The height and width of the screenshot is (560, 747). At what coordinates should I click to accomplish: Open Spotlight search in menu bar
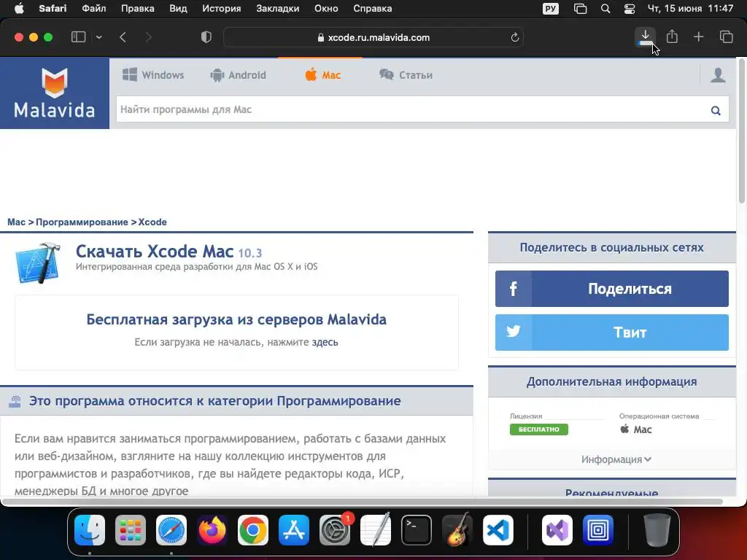pos(605,9)
